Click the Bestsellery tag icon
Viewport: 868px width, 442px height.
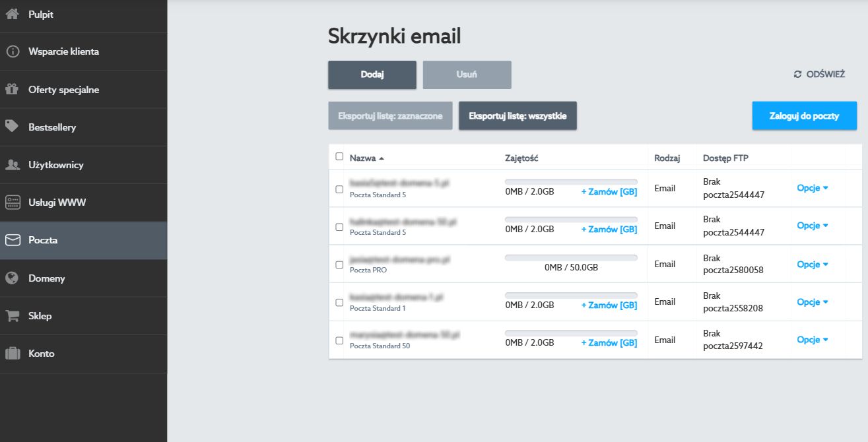[12, 127]
